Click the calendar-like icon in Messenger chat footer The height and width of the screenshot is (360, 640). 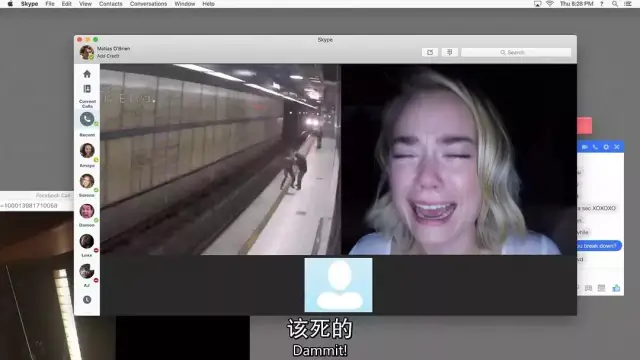[601, 288]
